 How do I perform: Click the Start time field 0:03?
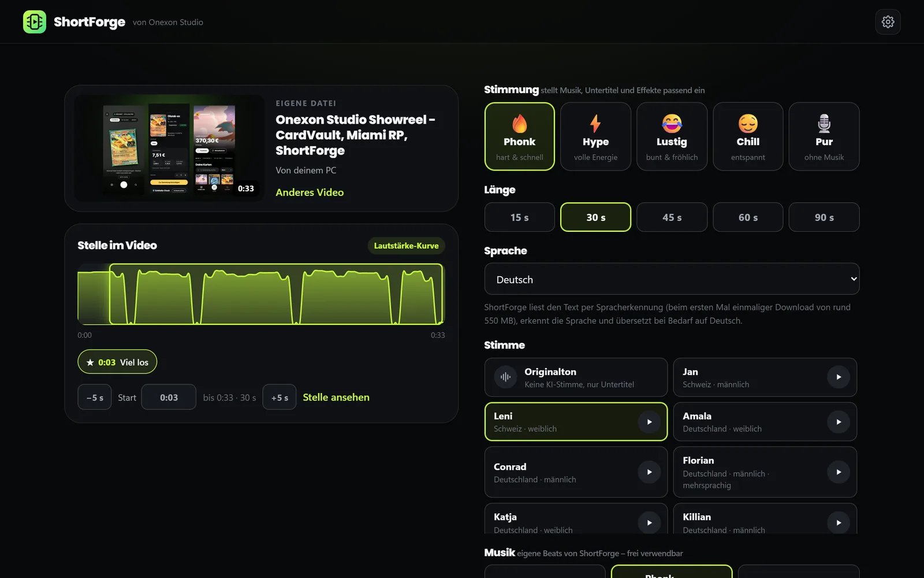pos(169,397)
